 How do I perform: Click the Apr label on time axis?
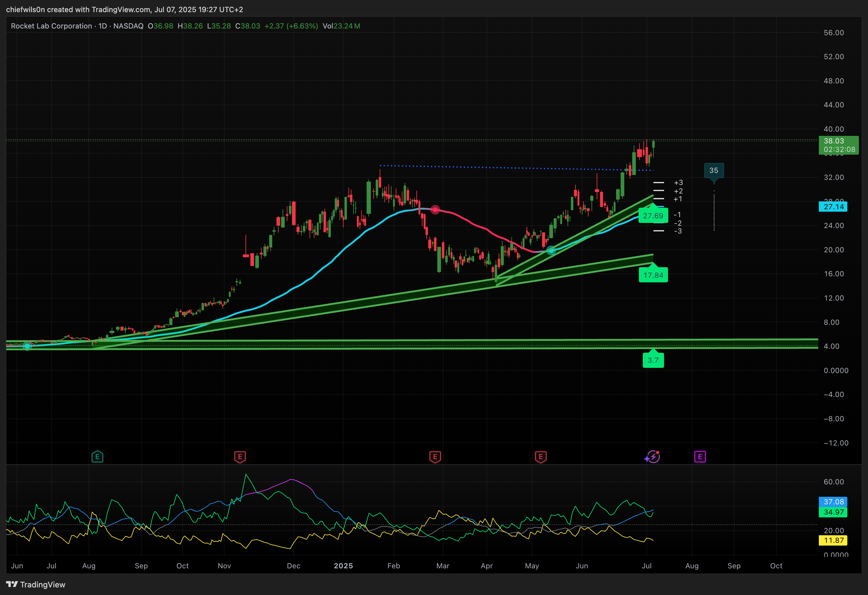click(x=487, y=566)
